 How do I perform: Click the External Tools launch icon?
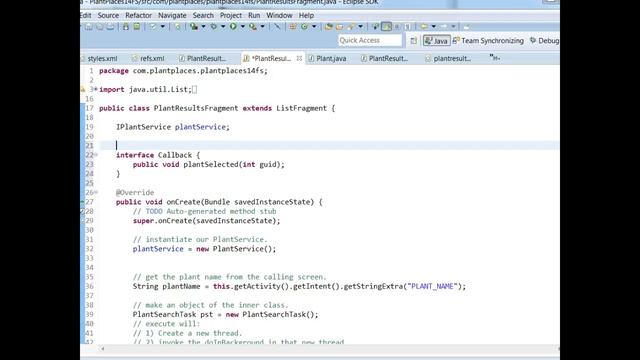click(253, 27)
